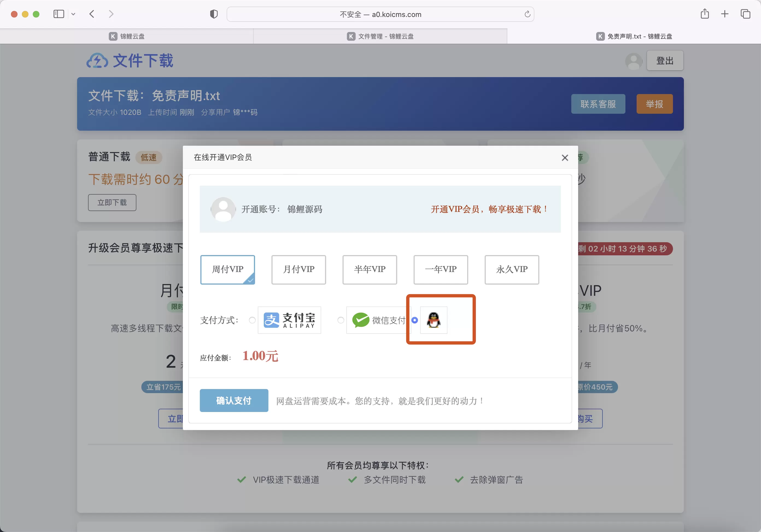Image resolution: width=761 pixels, height=532 pixels.
Task: Click the 开通VIP会员，畅享极速下载 slogan
Action: click(489, 209)
